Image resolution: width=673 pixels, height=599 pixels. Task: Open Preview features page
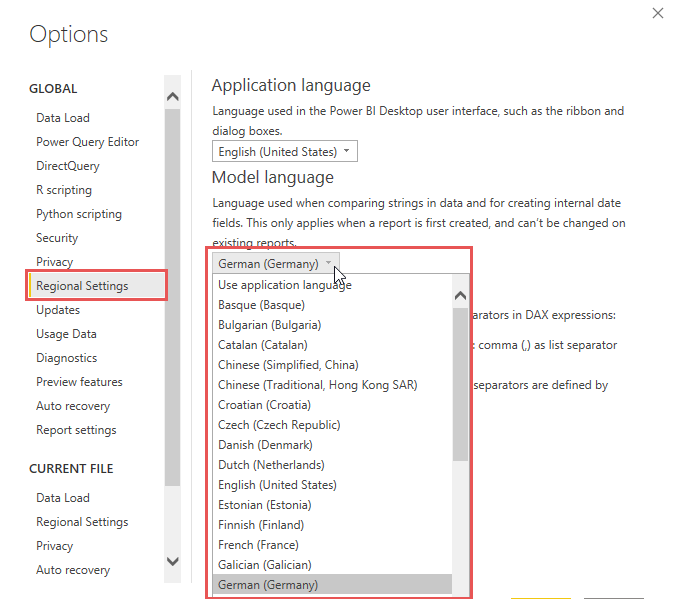pos(79,382)
